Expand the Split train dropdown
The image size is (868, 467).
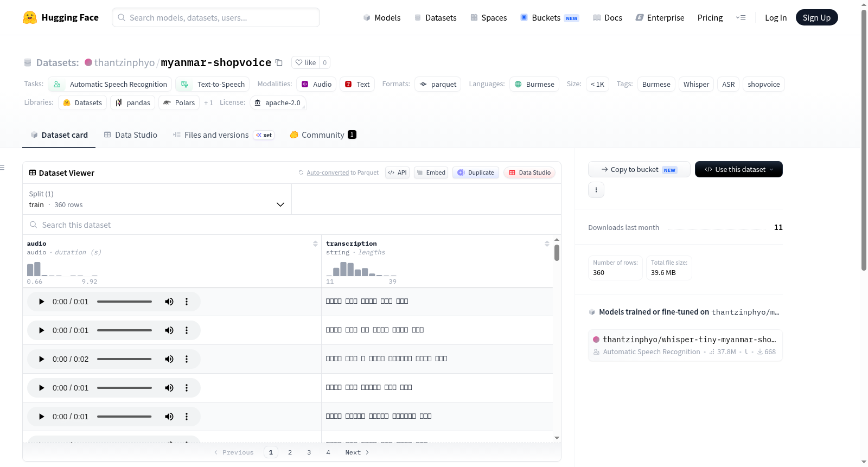(x=157, y=199)
